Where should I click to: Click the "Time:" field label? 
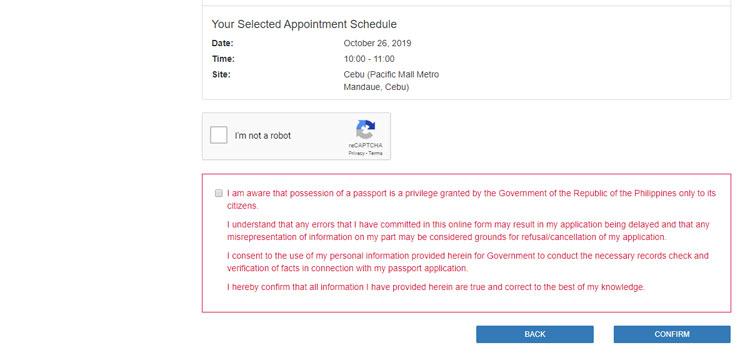tap(223, 59)
